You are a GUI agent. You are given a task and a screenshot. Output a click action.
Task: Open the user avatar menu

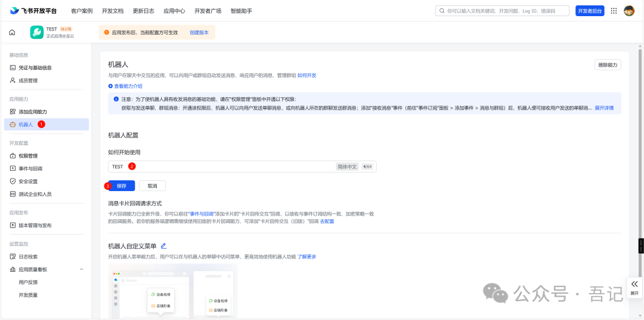[629, 11]
